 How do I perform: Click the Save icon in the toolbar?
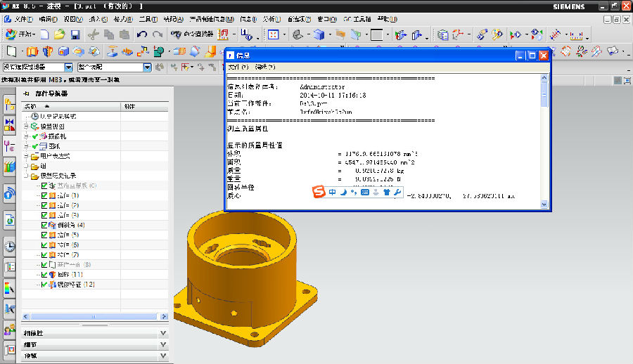coord(75,34)
